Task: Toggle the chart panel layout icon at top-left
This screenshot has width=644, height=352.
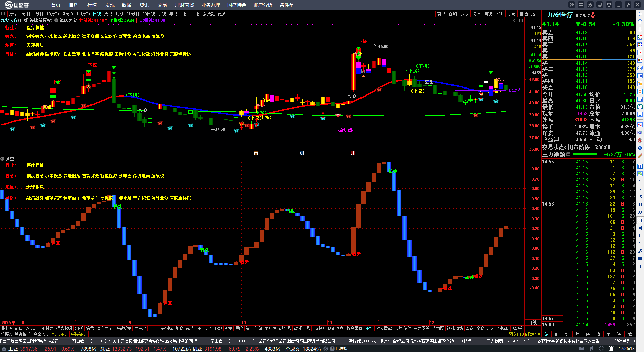Action: click(3, 14)
